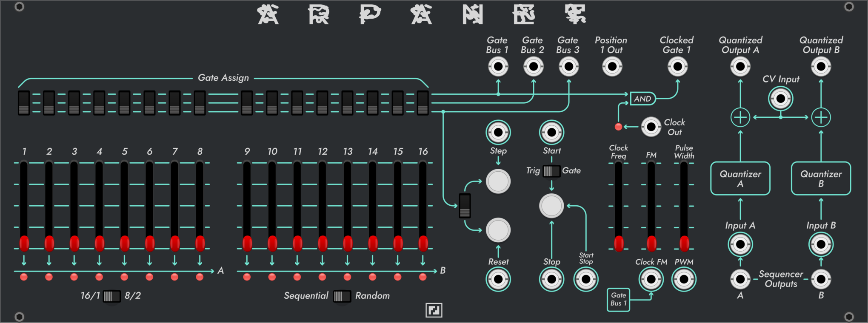The width and height of the screenshot is (868, 323).
Task: Click the step 1 slider handle
Action: [24, 244]
